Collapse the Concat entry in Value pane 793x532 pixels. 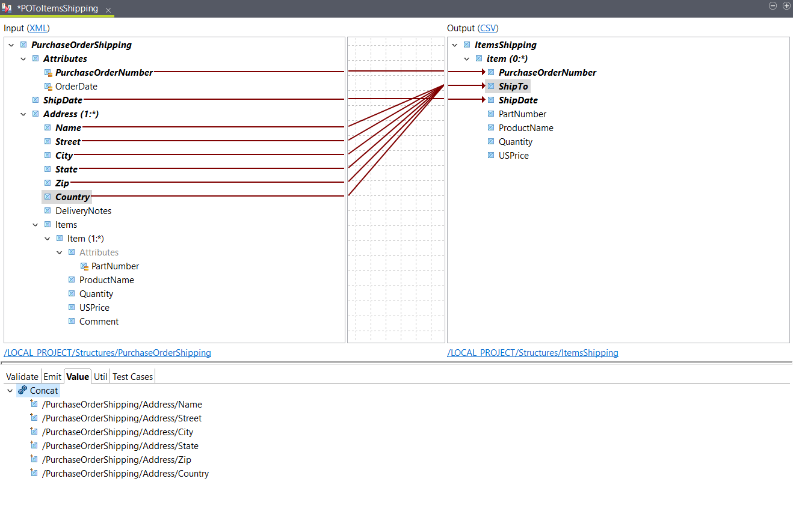(x=10, y=390)
